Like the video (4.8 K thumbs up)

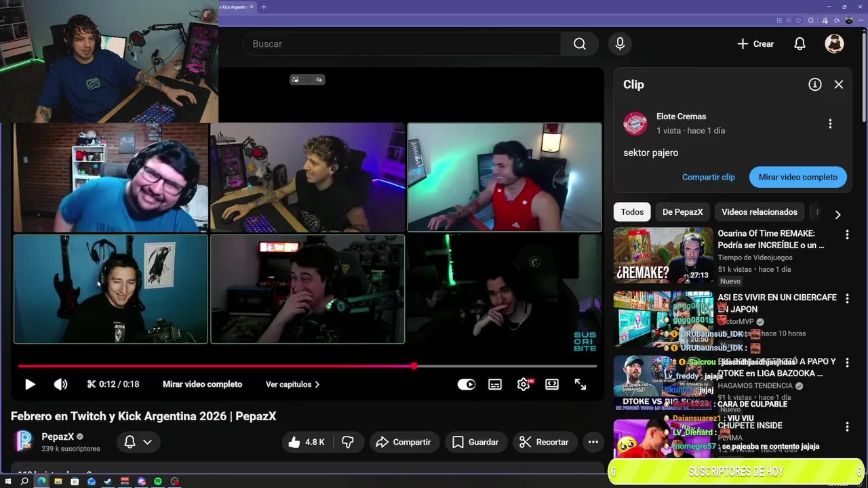[307, 442]
